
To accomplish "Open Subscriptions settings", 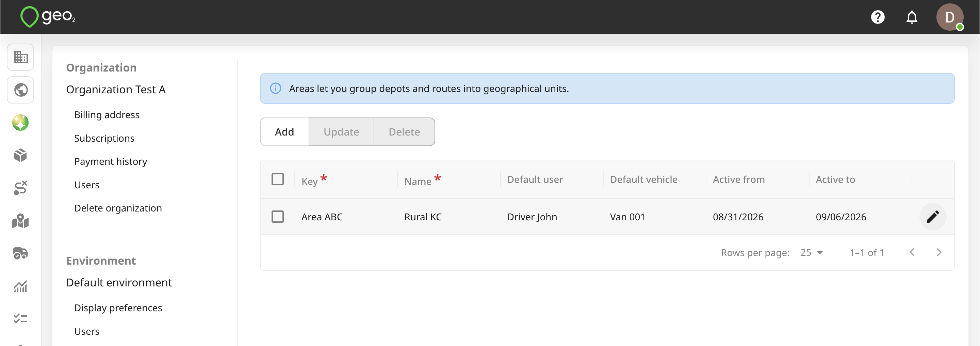I will 104,138.
